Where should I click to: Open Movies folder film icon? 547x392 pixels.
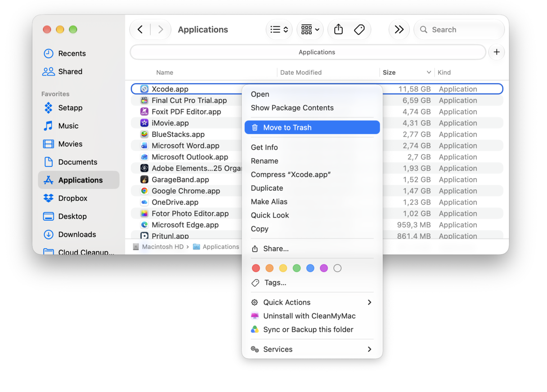point(49,144)
